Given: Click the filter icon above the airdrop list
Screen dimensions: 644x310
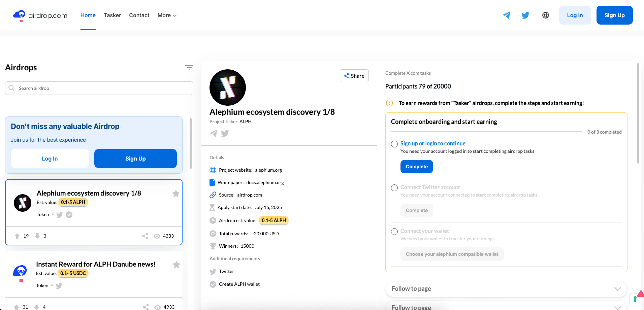Looking at the screenshot, I should tap(189, 67).
